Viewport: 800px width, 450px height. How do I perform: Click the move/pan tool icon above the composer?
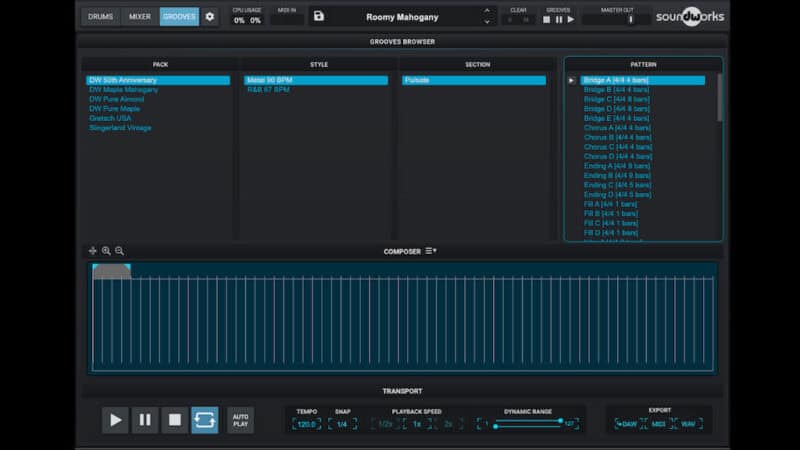tap(92, 251)
